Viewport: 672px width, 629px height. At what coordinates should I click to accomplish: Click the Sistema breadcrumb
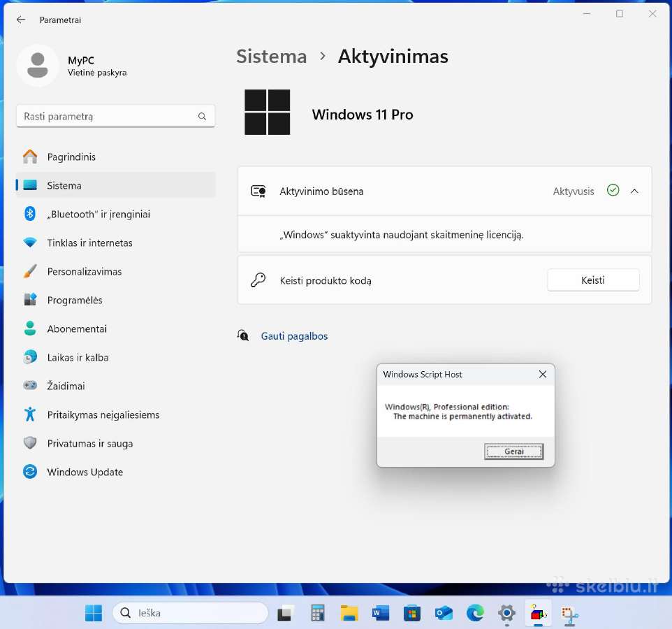(272, 56)
